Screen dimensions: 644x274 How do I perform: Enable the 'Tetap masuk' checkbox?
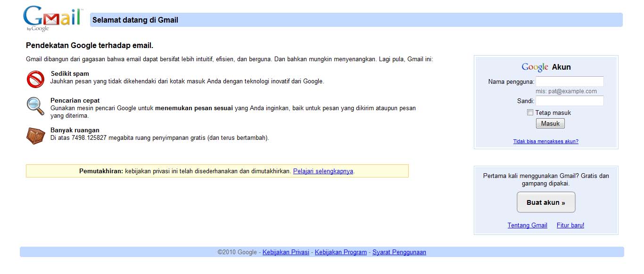click(531, 113)
